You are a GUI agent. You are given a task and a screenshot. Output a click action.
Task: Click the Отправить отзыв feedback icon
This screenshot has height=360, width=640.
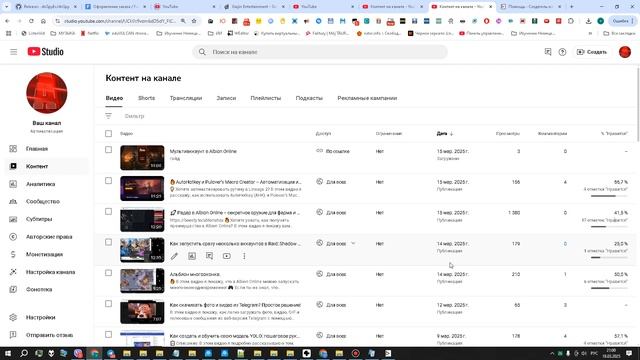click(x=13, y=335)
